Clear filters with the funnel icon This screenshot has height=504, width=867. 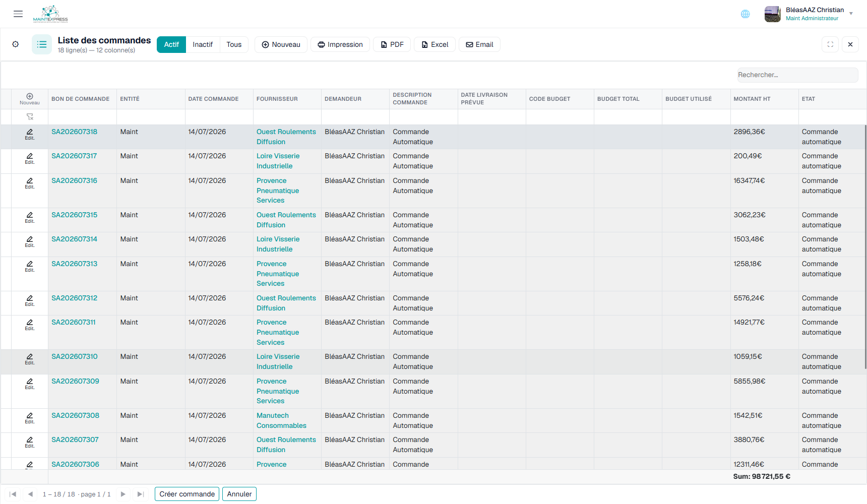click(30, 117)
